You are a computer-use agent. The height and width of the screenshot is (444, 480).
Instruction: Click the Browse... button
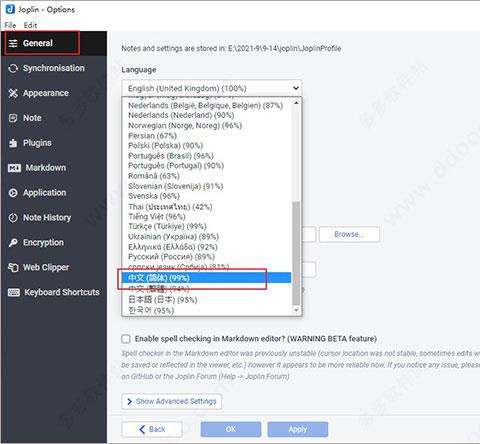349,234
